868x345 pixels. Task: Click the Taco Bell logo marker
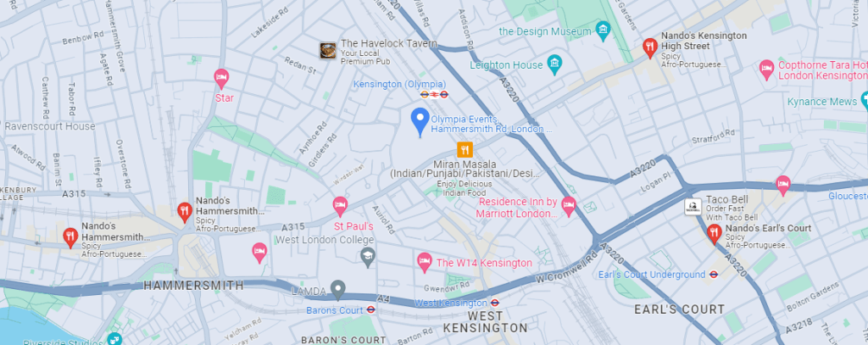click(693, 207)
